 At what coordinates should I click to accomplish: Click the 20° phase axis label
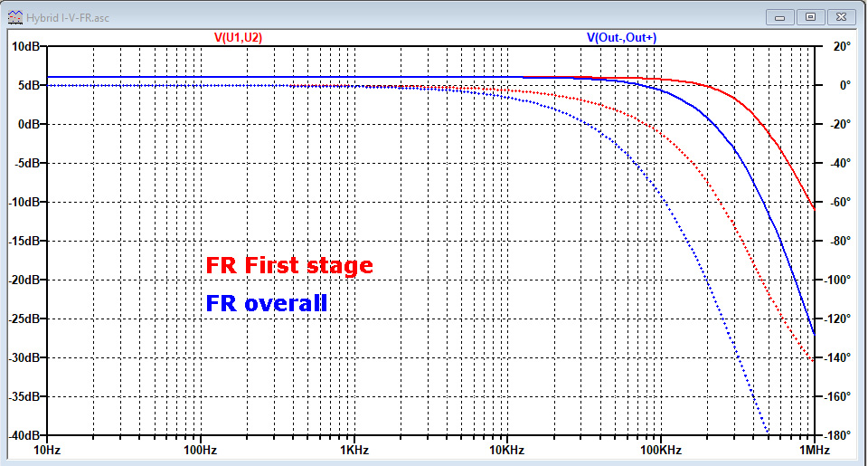click(x=842, y=46)
